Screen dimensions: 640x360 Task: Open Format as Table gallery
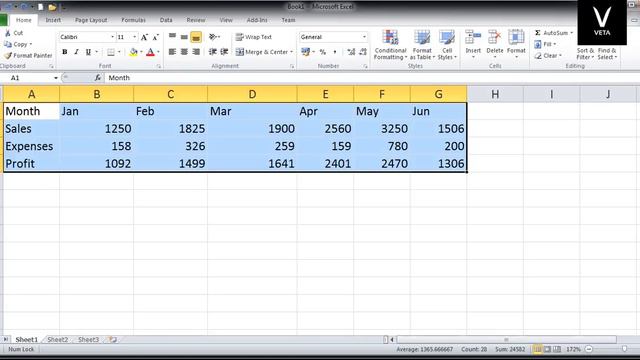(x=422, y=45)
